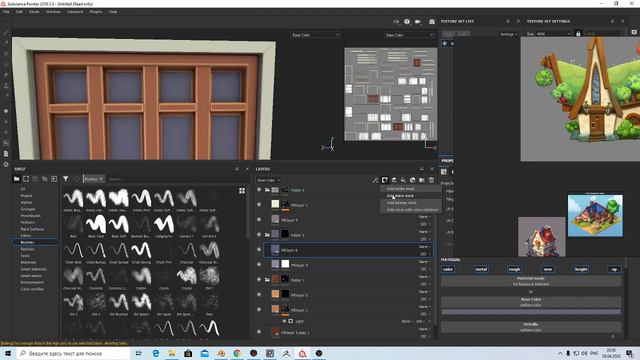640x360 pixels.
Task: Switch Shelf to grid view icon
Action: pos(242,191)
